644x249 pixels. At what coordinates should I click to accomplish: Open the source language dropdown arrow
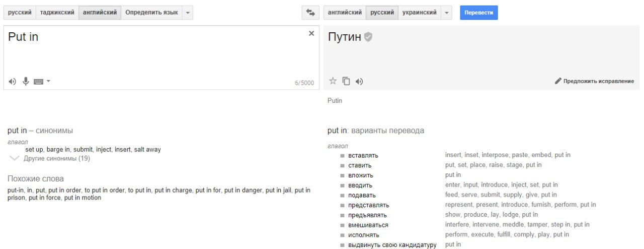pos(187,13)
